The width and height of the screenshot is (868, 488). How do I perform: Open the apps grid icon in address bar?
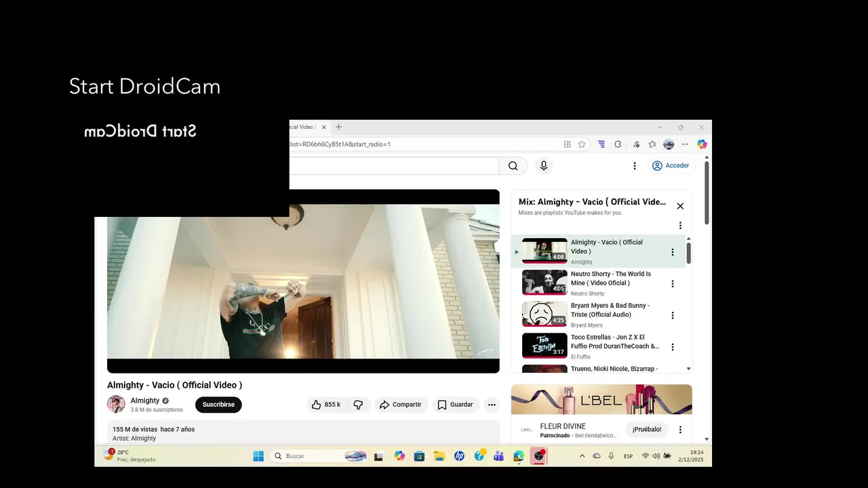pyautogui.click(x=567, y=144)
